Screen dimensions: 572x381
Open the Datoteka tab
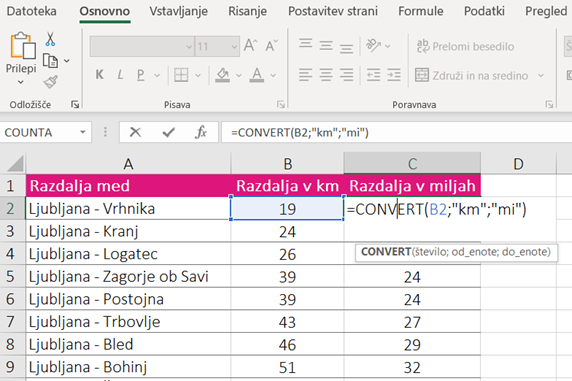31,11
